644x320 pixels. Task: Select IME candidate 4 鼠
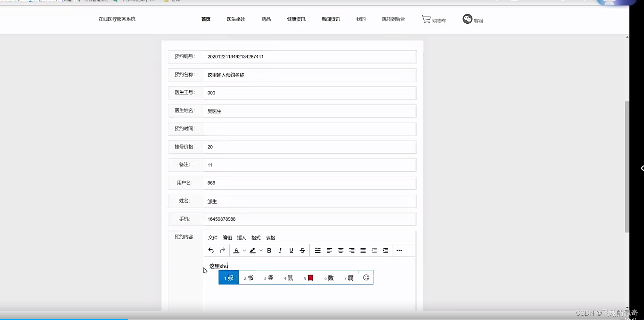(x=288, y=278)
